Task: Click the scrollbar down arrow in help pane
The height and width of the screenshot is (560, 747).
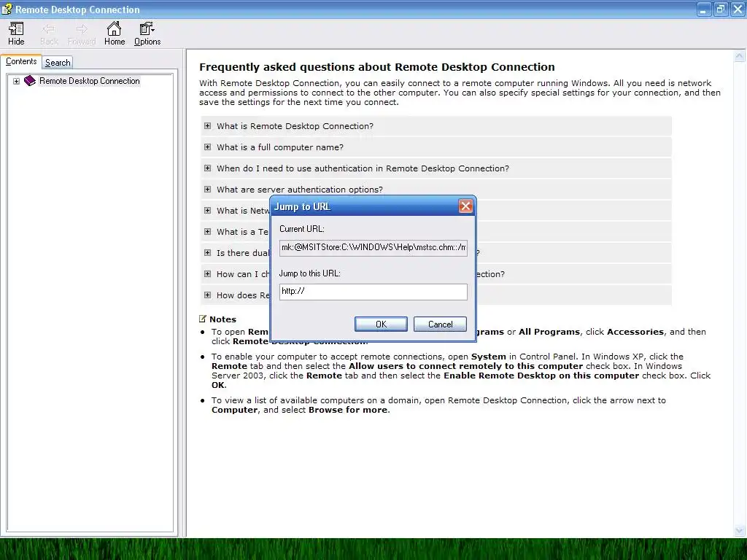Action: (740, 531)
